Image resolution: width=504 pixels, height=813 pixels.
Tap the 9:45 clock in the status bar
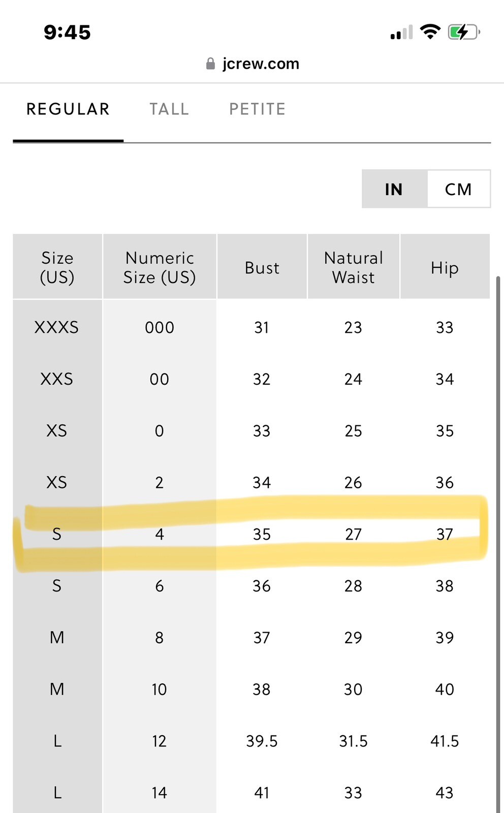(x=67, y=32)
